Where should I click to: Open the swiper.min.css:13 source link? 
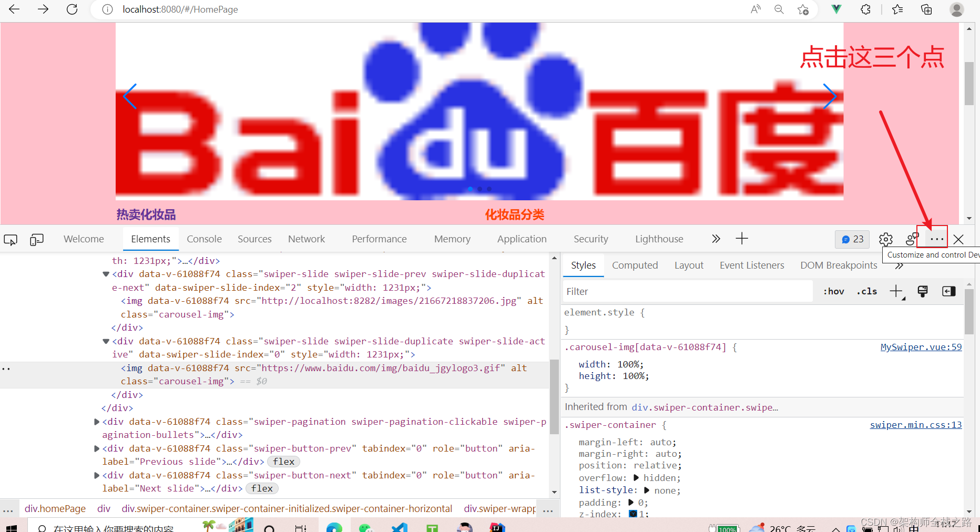coord(916,425)
